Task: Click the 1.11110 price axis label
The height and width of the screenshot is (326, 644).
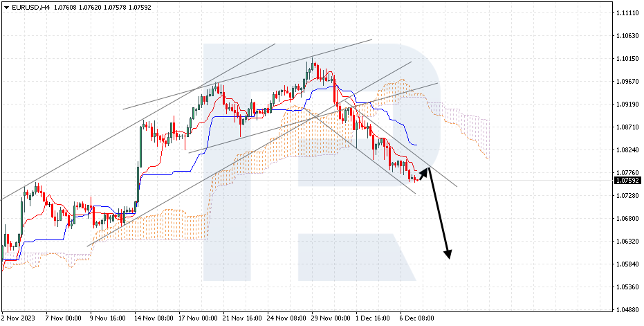Action: (x=627, y=13)
